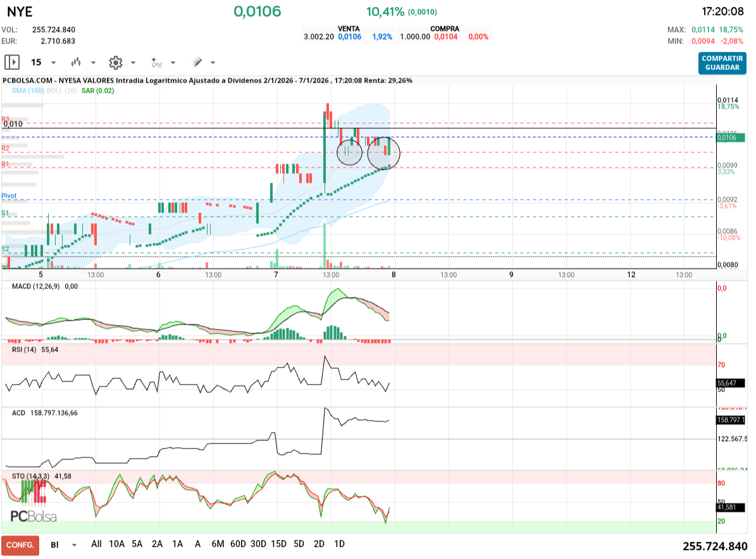Expand the drawing tools dropdown arrow

coord(213,63)
